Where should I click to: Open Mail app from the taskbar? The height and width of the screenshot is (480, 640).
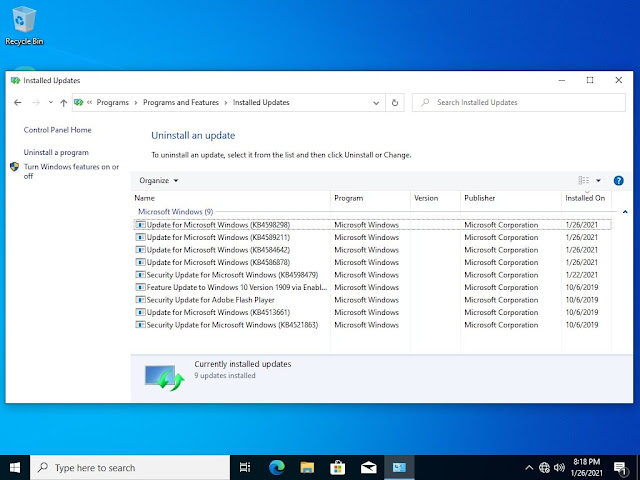[x=369, y=467]
